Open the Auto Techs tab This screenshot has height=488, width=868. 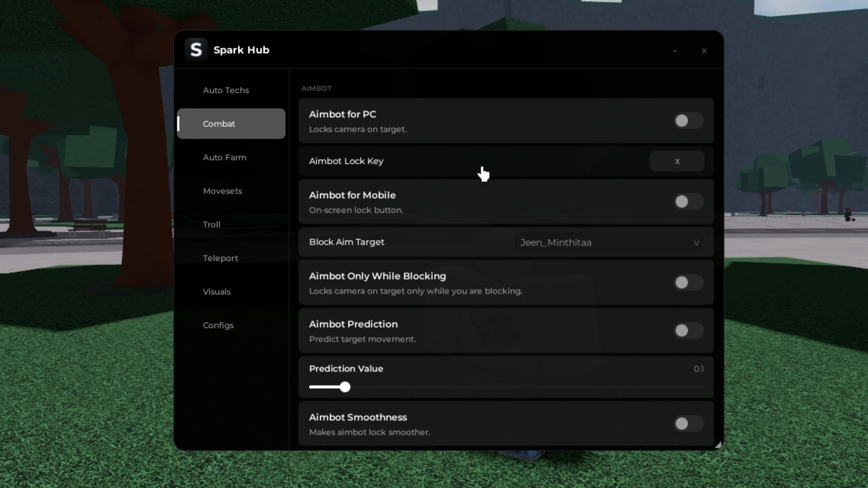[x=231, y=90]
